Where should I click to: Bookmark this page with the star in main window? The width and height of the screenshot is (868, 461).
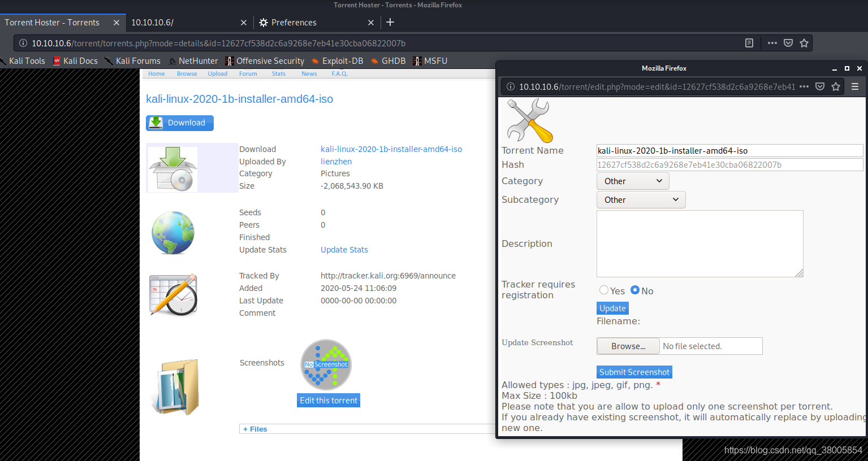point(804,43)
